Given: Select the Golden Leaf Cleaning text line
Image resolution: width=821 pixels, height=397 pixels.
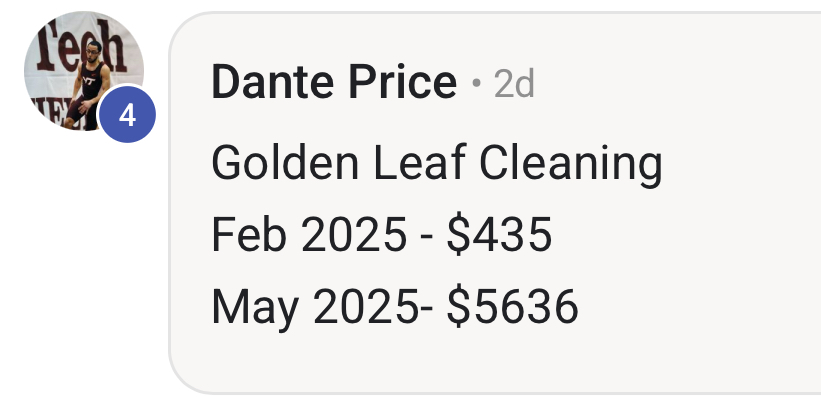Looking at the screenshot, I should point(437,163).
